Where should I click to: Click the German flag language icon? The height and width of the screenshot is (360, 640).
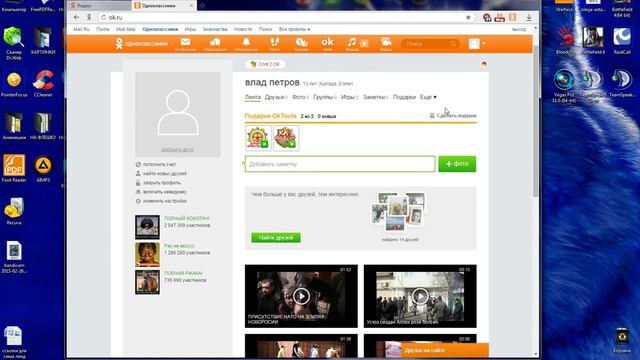[x=484, y=64]
